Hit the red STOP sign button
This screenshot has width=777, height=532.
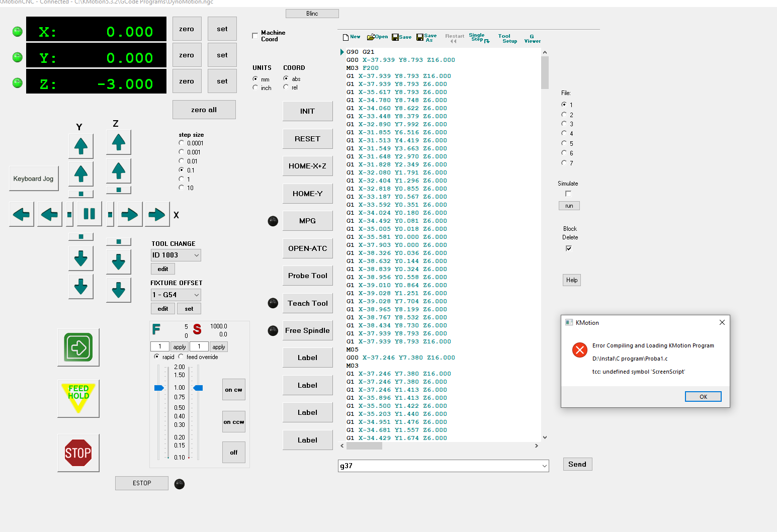(78, 453)
